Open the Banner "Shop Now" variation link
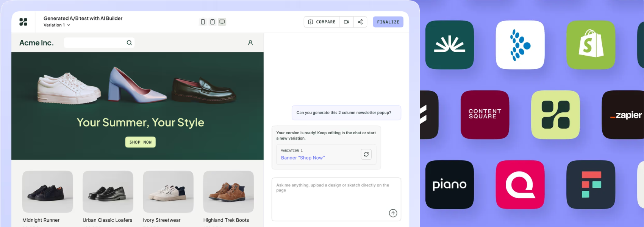Image resolution: width=644 pixels, height=227 pixels. pyautogui.click(x=303, y=158)
